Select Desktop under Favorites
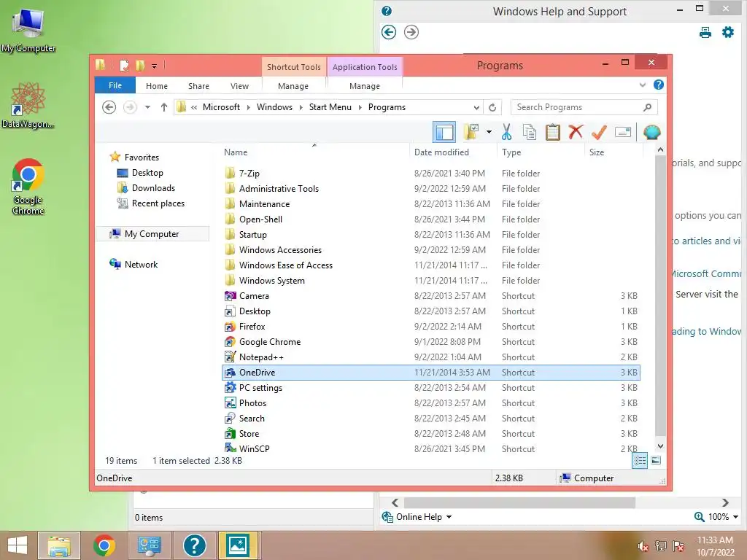 coord(147,173)
